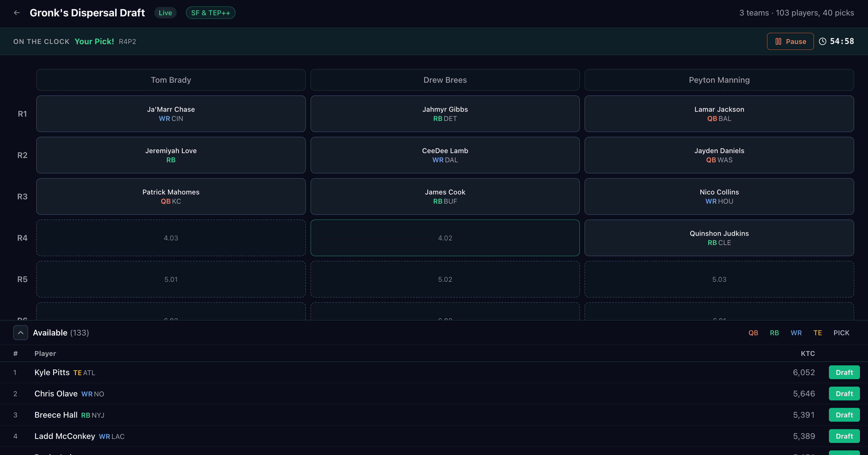868x455 pixels.
Task: Click the PICK filter in the Available panel
Action: click(x=841, y=333)
